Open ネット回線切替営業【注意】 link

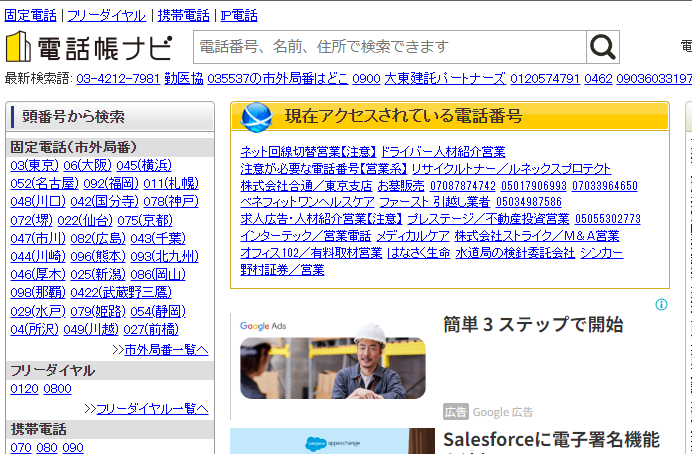click(308, 152)
